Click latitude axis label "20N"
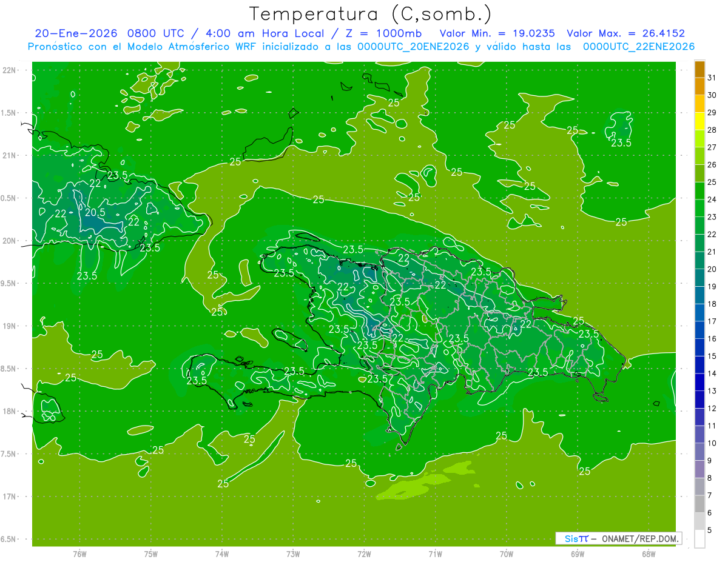 tap(8, 241)
